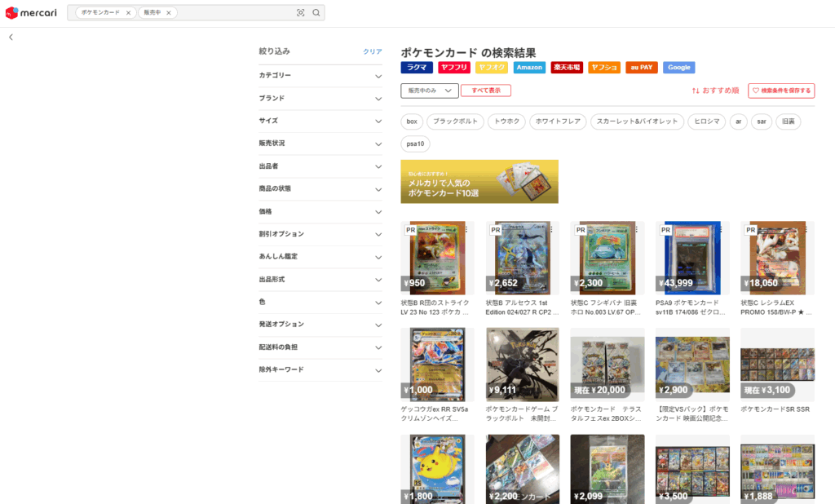Change sort order via おすすめ順
Image resolution: width=835 pixels, height=504 pixels.
(715, 91)
